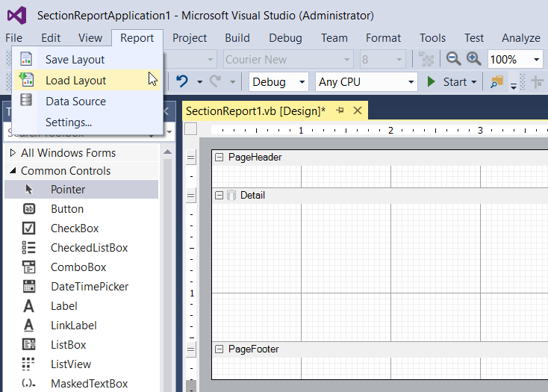Viewport: 548px width, 392px height.
Task: Click the Save Layout menu icon
Action: (x=26, y=59)
